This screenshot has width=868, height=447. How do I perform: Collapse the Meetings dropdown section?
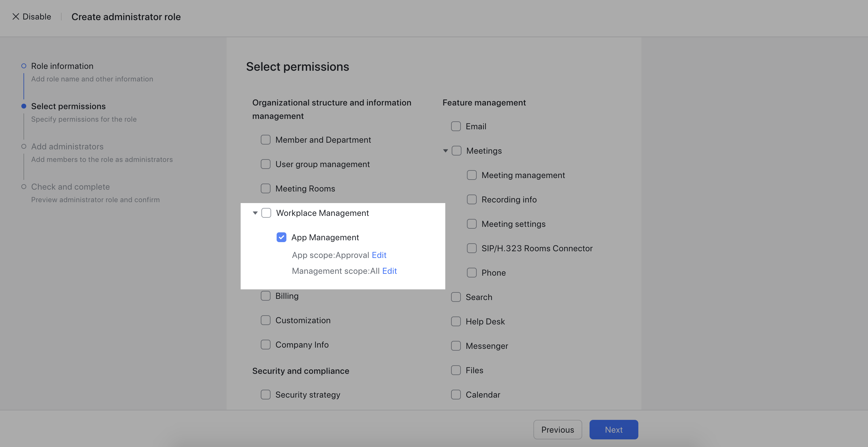pos(445,150)
